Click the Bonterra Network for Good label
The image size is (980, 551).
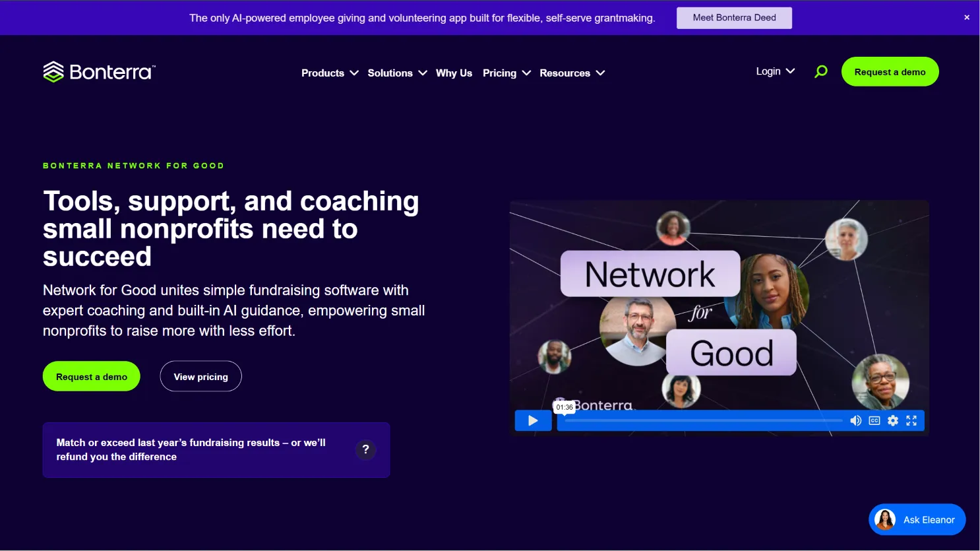tap(133, 166)
